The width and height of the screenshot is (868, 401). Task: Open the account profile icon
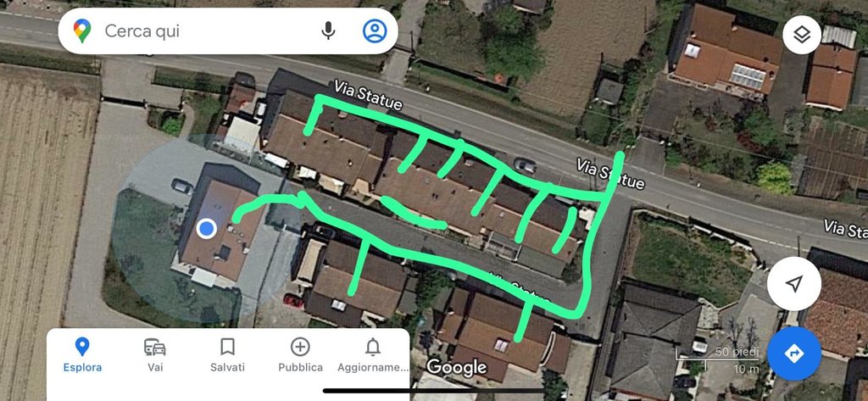tap(375, 31)
